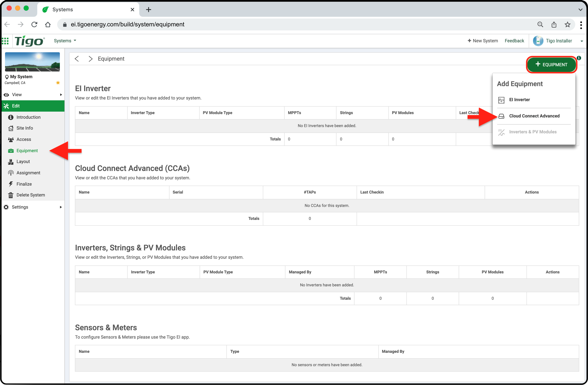Click the Sensors & Meters heading

click(106, 328)
